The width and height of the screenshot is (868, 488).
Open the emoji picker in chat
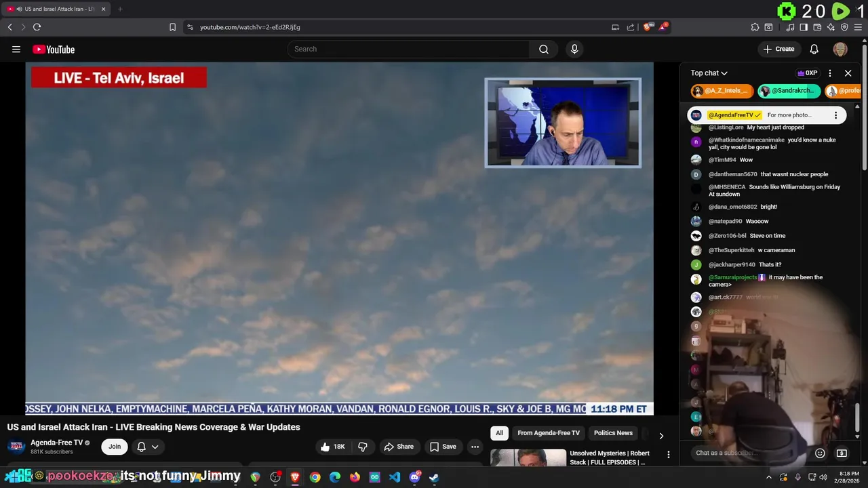(x=820, y=453)
